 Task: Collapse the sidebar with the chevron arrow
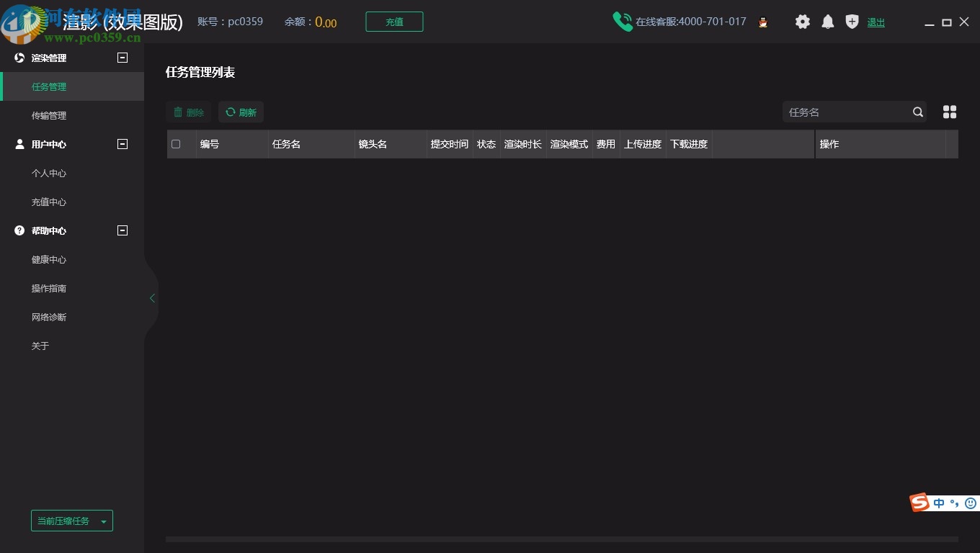(x=152, y=297)
